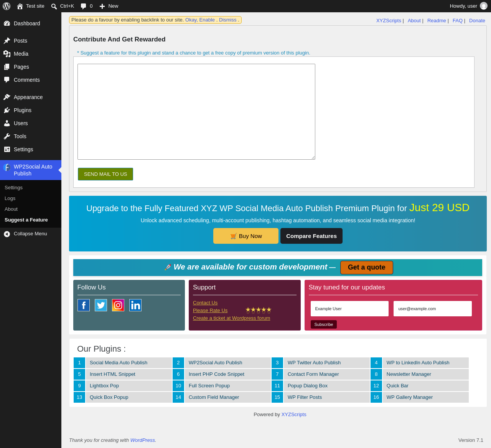Viewport: 491px width, 448px height.
Task: Open the Contact Us support link
Action: 205,303
